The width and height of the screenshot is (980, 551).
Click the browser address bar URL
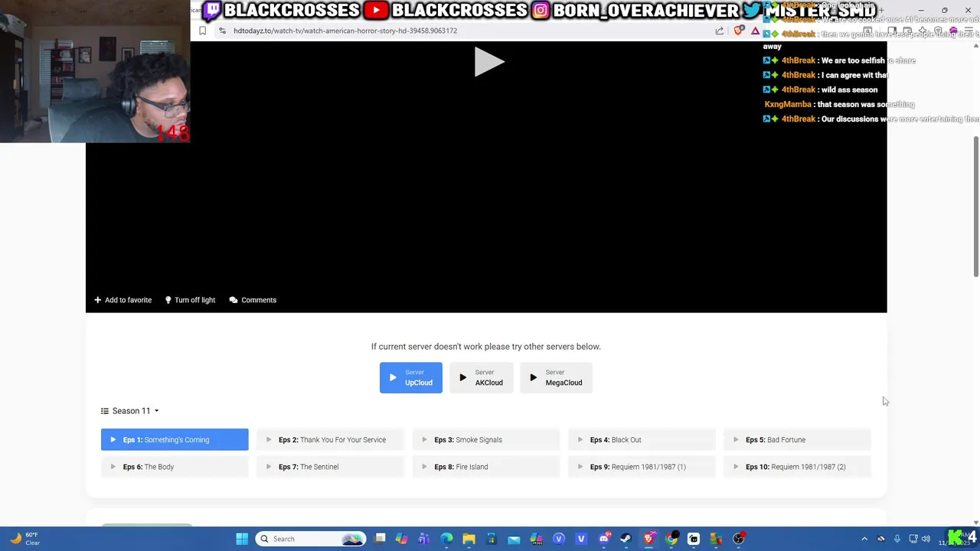[x=345, y=31]
